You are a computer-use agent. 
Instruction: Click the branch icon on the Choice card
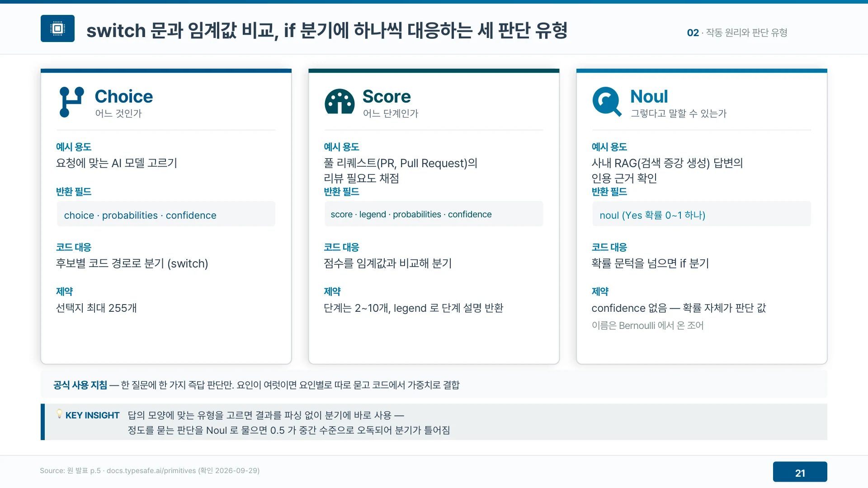pyautogui.click(x=71, y=102)
